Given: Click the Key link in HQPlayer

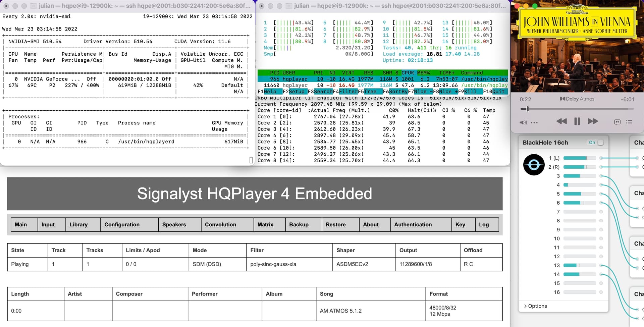Looking at the screenshot, I should (x=460, y=224).
